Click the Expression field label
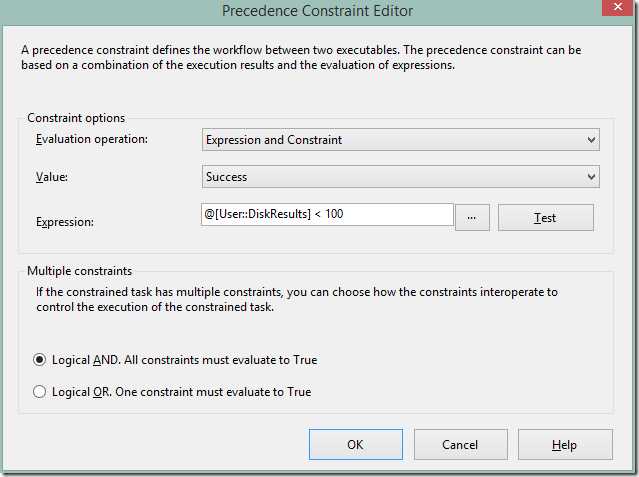The height and width of the screenshot is (477, 639). pyautogui.click(x=65, y=221)
